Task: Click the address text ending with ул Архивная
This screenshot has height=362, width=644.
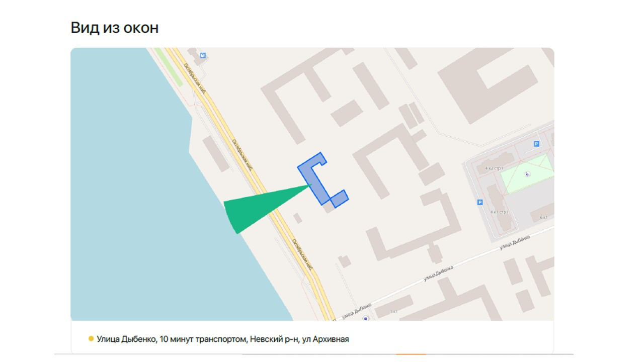Action: tap(222, 339)
